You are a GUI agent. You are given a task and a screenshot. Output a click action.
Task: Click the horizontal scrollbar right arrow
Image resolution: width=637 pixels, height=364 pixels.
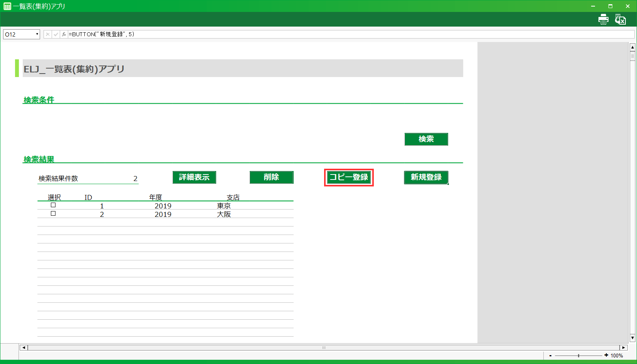pyautogui.click(x=624, y=347)
